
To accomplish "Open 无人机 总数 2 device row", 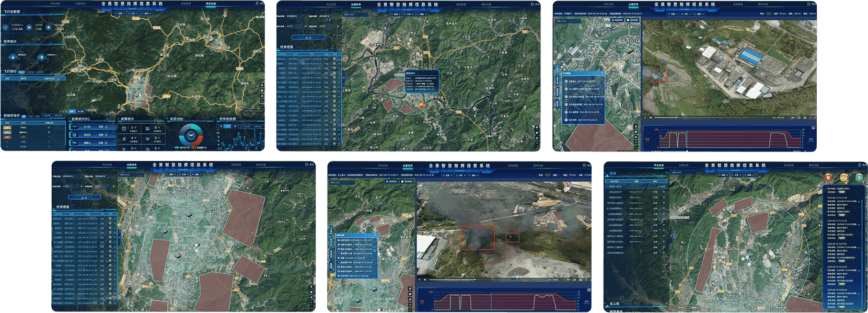I will (94, 126).
